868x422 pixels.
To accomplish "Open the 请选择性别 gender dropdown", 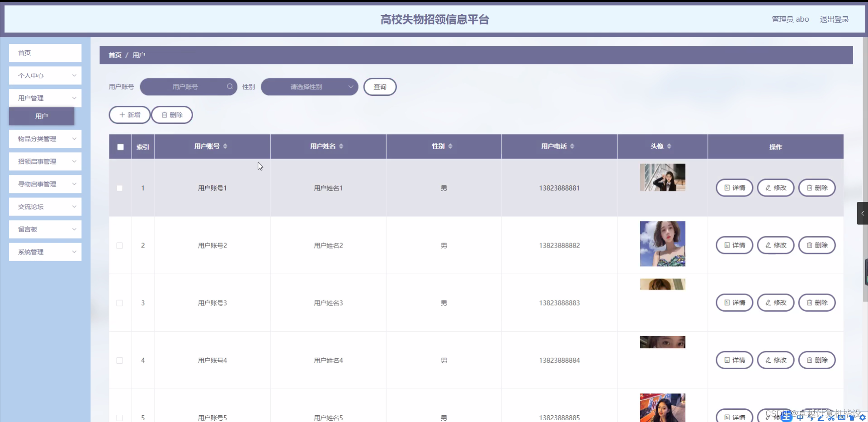I will (309, 87).
